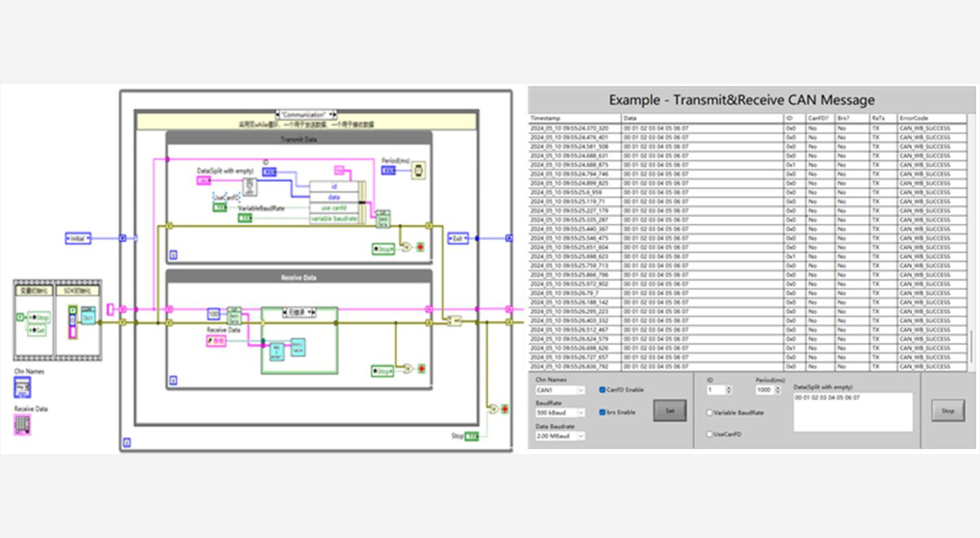Open the "Communication" case selector label
The image size is (980, 538).
click(x=306, y=114)
